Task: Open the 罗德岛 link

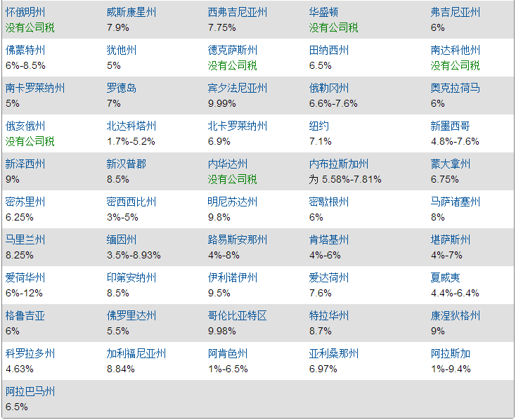Action: tap(122, 88)
